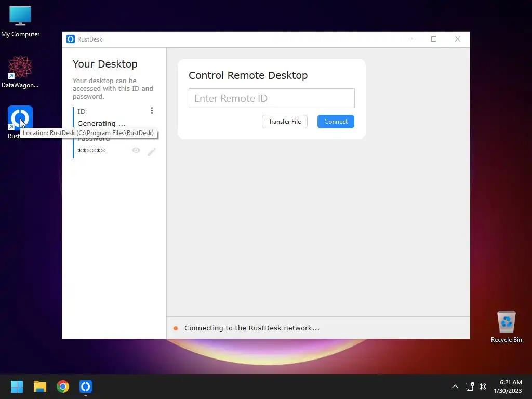Click the 'Your Desktop' heading
Image resolution: width=532 pixels, height=399 pixels.
click(105, 64)
